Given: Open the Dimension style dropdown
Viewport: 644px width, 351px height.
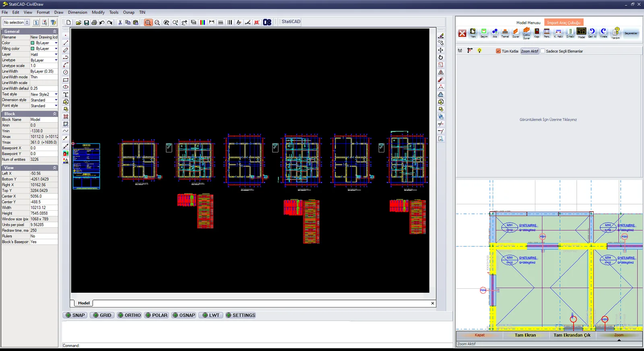Looking at the screenshot, I should tap(56, 100).
